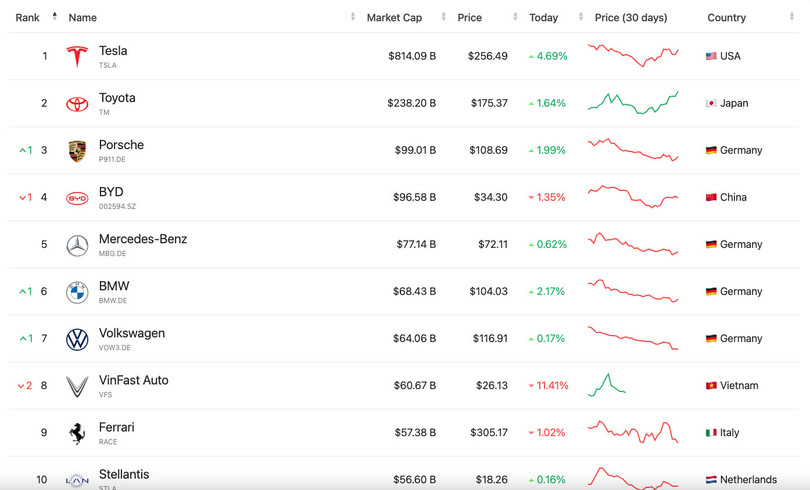Sort table by Market Cap column

pyautogui.click(x=394, y=18)
